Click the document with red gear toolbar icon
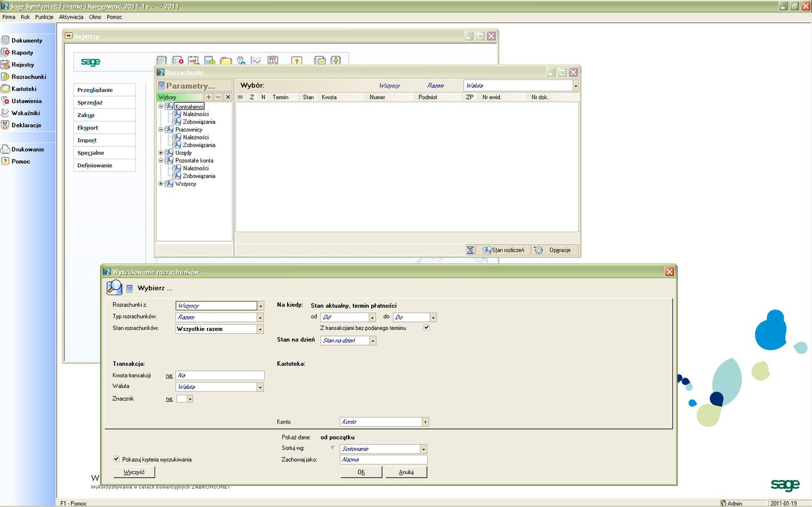This screenshot has height=507, width=812. pos(178,60)
